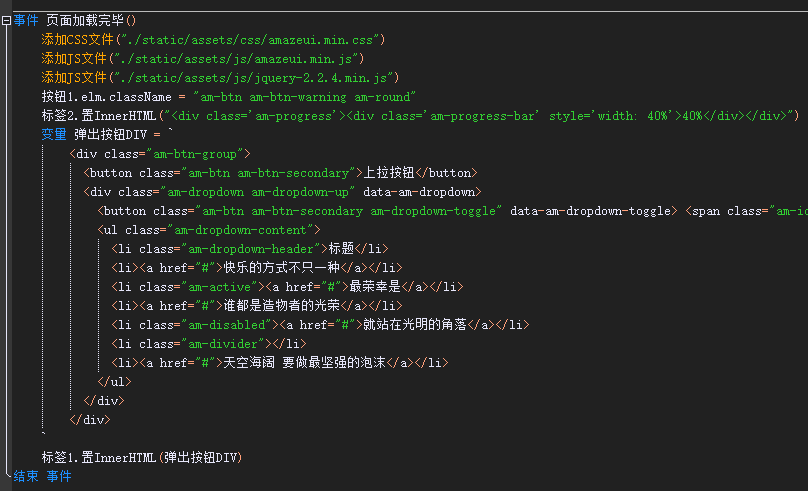This screenshot has width=808, height=491.
Task: Click the am-dropdown-up div line
Action: coord(282,192)
